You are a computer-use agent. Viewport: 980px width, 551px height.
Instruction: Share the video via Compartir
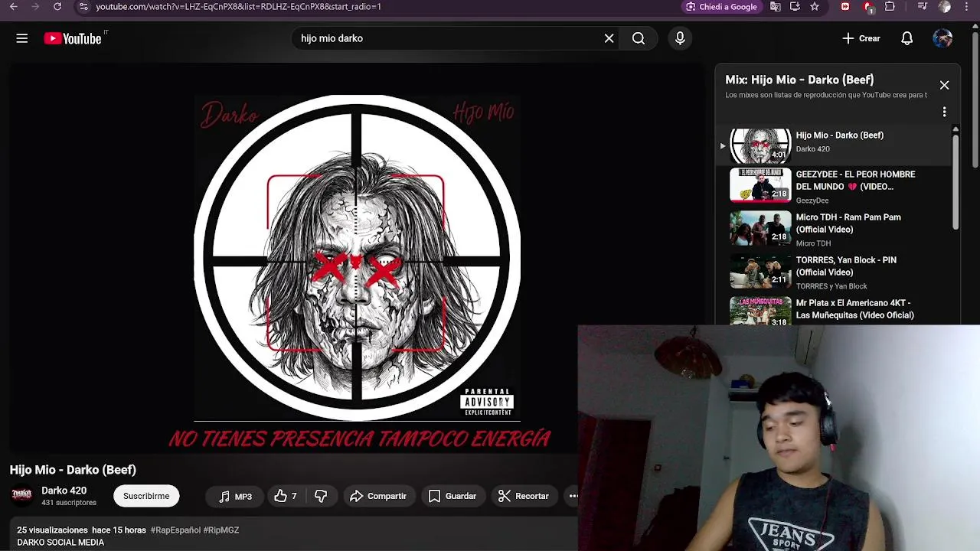coord(378,496)
